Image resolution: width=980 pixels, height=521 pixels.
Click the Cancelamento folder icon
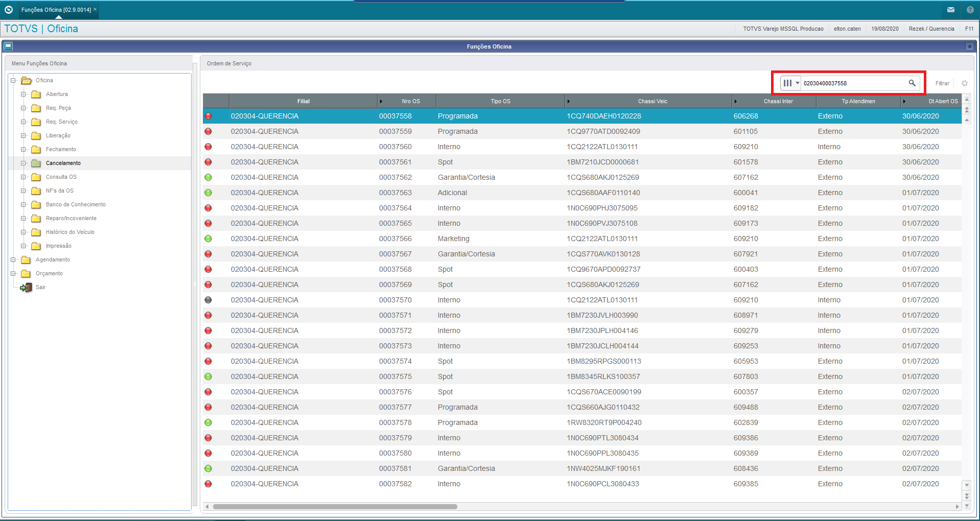(36, 163)
